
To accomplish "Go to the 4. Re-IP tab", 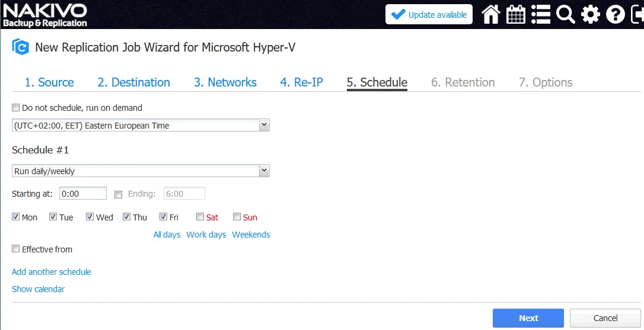I will (x=301, y=82).
